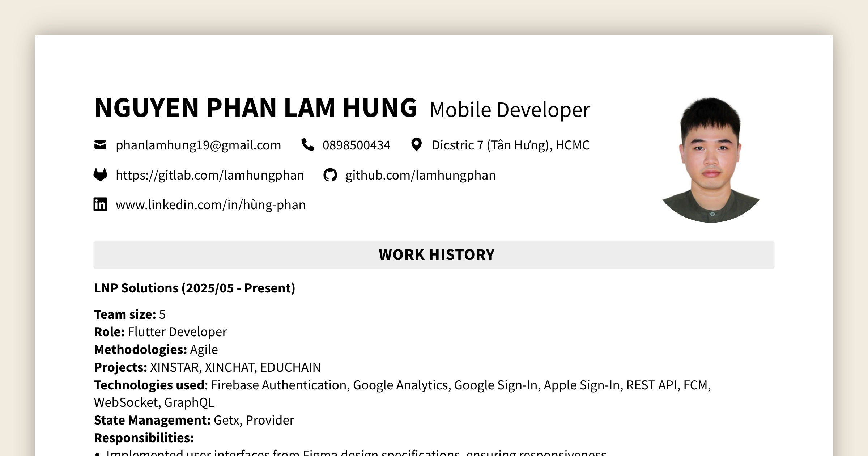Click the LNP Solutions company heading
This screenshot has width=868, height=456.
click(x=194, y=288)
